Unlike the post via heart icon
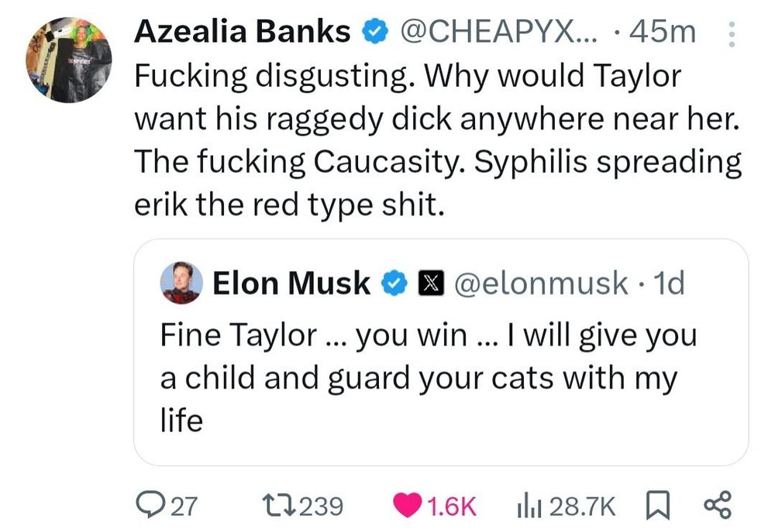Viewport: 775px width, 532px height. click(x=408, y=506)
